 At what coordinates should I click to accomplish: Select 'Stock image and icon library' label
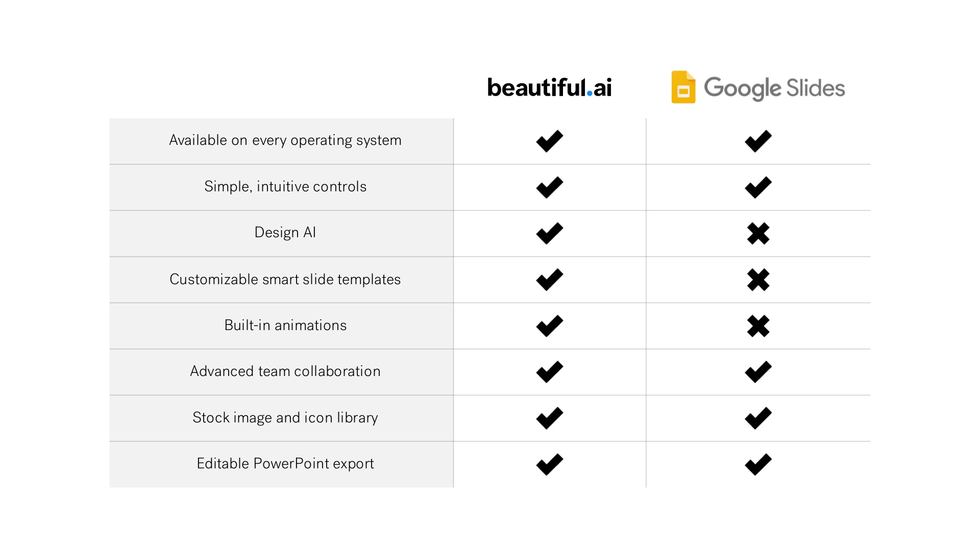285,417
